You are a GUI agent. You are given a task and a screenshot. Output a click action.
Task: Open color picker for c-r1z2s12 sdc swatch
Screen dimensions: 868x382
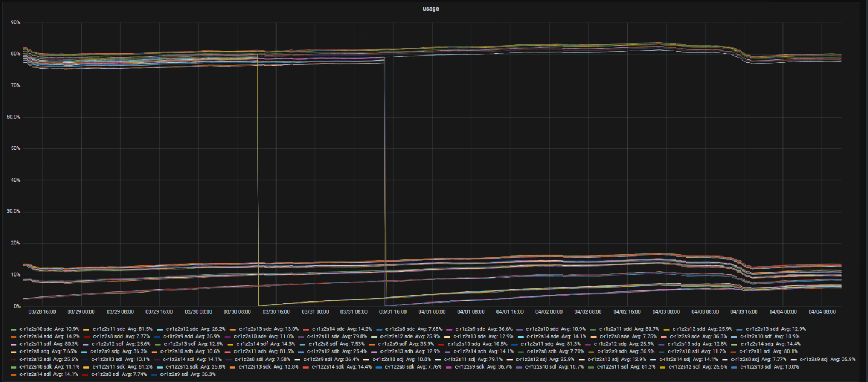coord(160,329)
